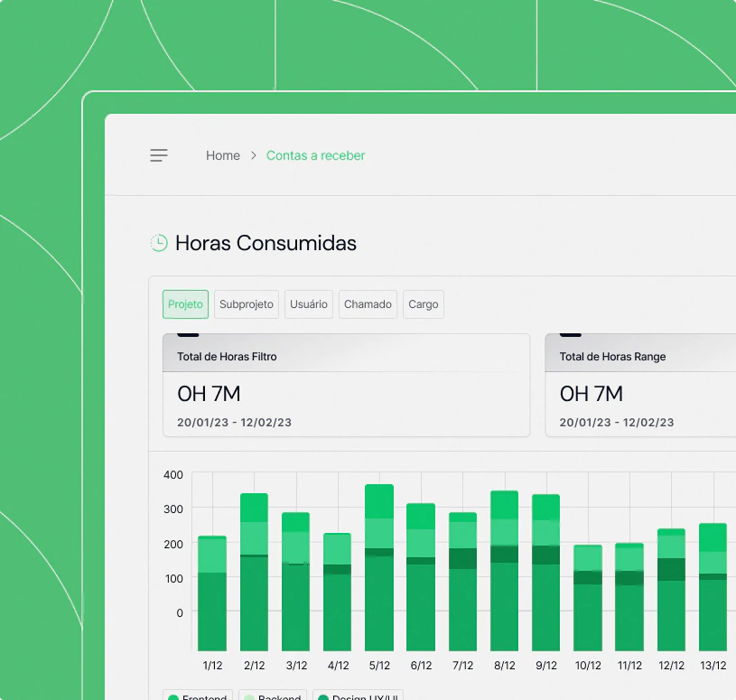Image resolution: width=736 pixels, height=700 pixels.
Task: Select the Projeto tab
Action: point(185,304)
